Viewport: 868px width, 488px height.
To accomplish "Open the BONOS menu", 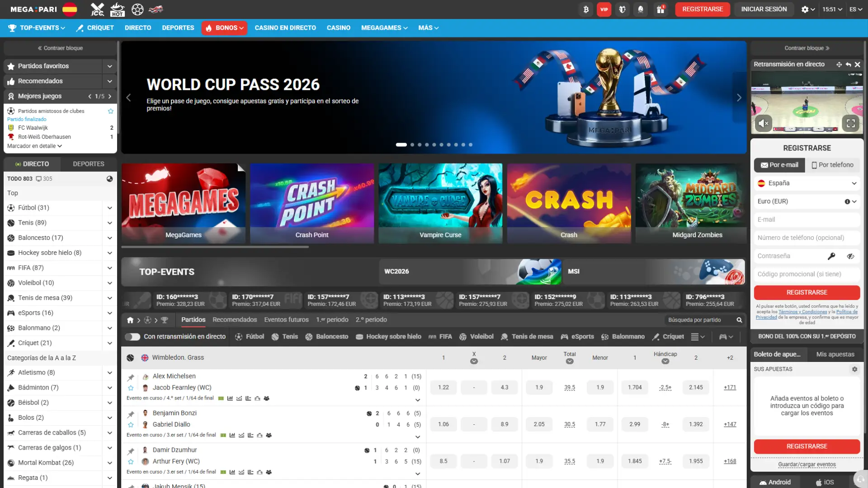I will click(224, 28).
